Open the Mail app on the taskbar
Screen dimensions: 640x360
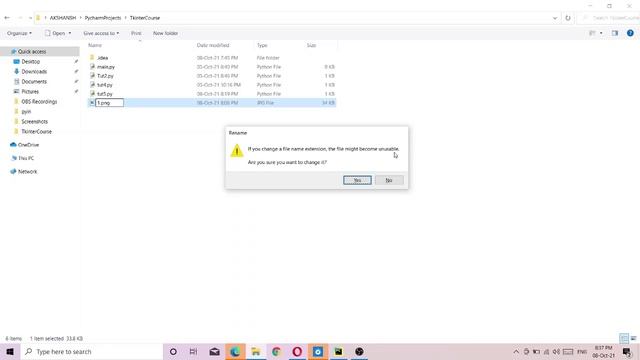coord(214,351)
